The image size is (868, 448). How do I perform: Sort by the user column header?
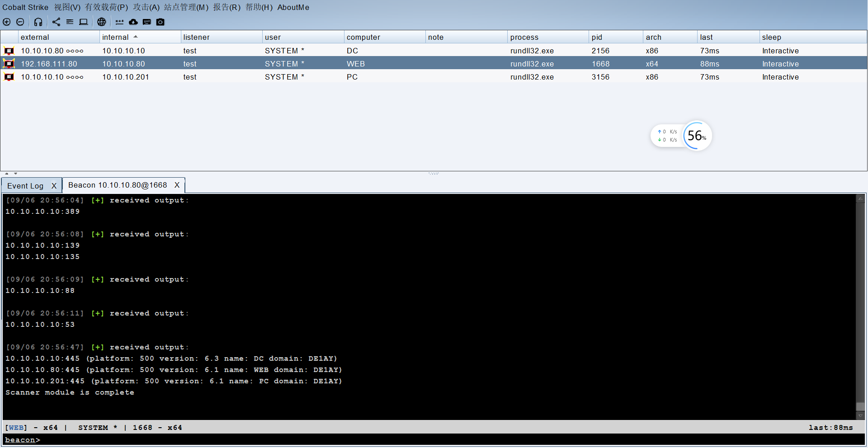(x=303, y=37)
